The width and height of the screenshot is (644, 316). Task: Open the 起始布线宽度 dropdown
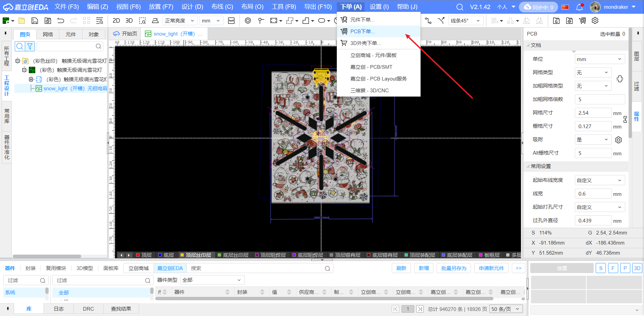[x=600, y=180]
